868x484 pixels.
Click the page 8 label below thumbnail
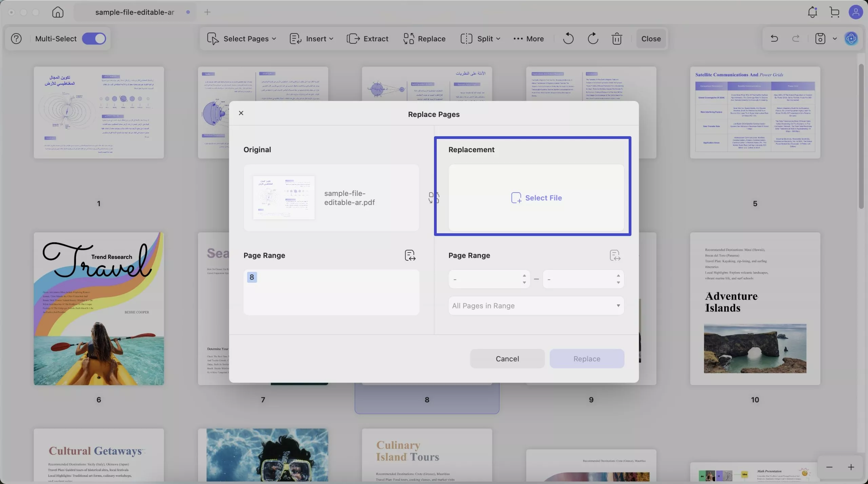pyautogui.click(x=427, y=400)
